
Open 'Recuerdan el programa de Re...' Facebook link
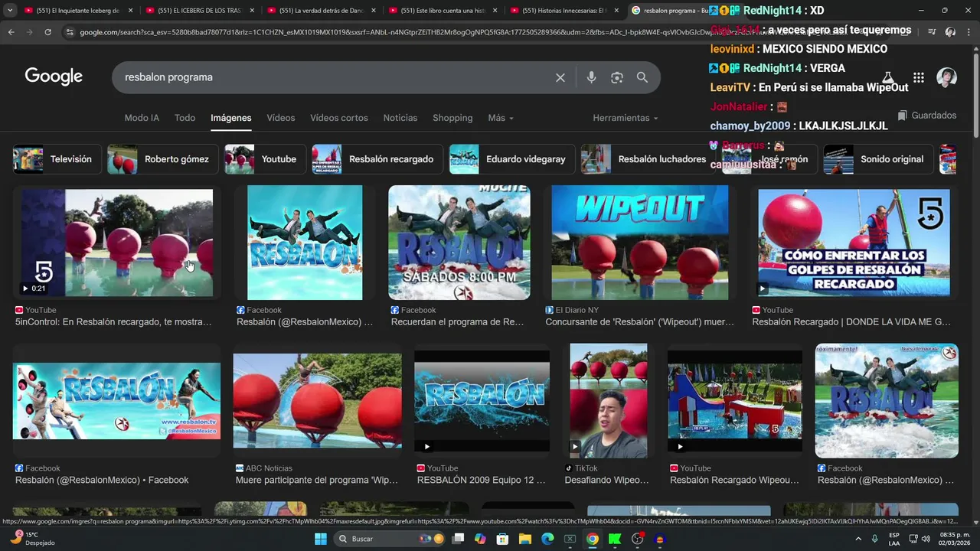pyautogui.click(x=457, y=322)
